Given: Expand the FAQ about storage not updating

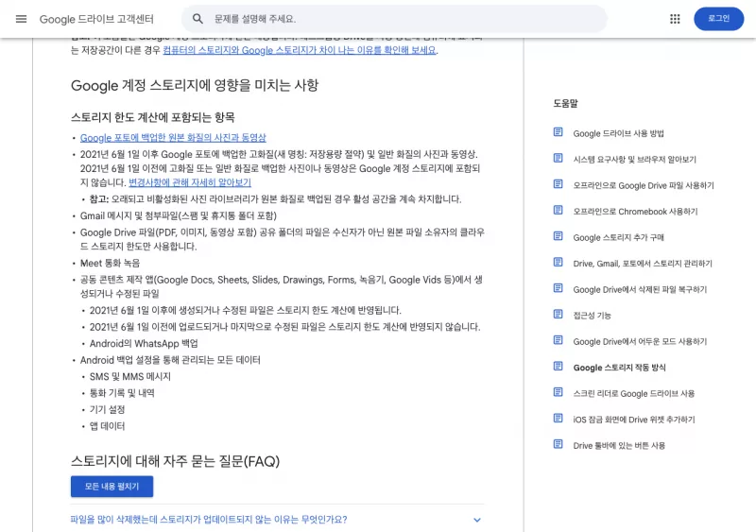Looking at the screenshot, I should click(477, 520).
